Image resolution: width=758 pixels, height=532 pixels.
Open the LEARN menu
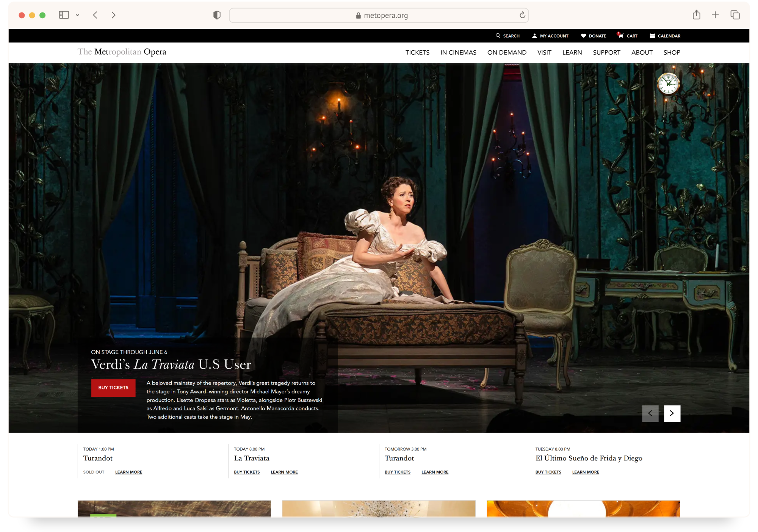572,53
